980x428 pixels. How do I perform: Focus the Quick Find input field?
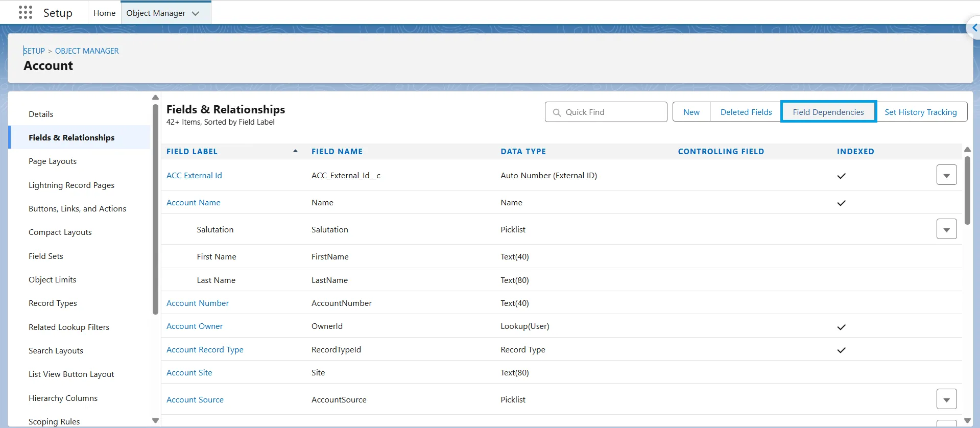[606, 112]
